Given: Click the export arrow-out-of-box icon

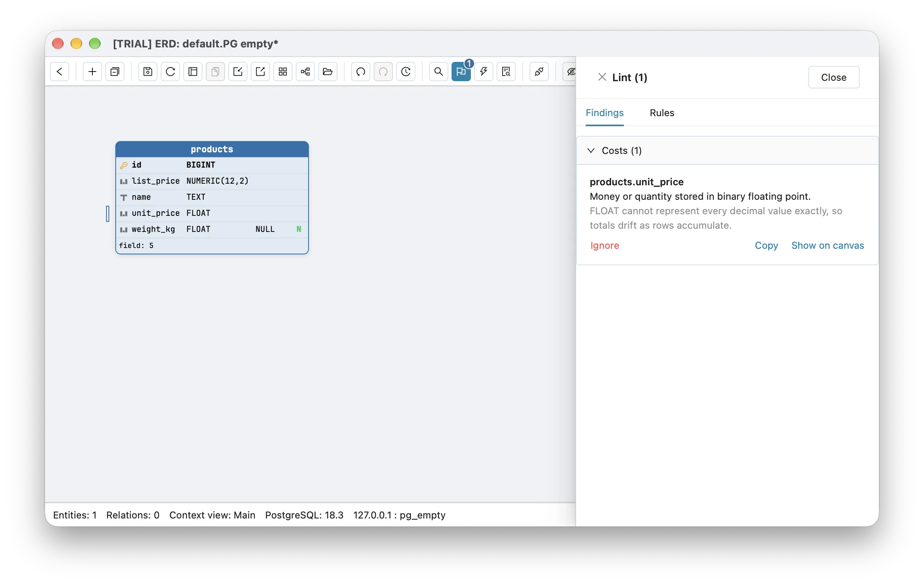Looking at the screenshot, I should [x=260, y=72].
